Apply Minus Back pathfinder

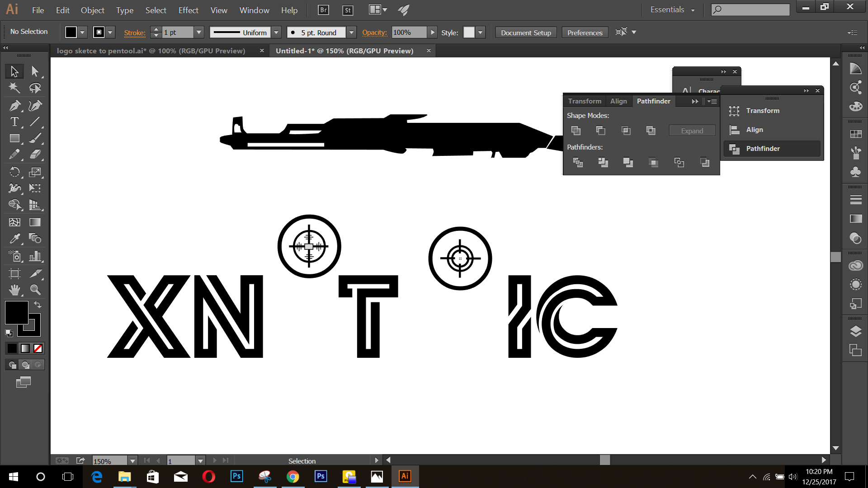[705, 162]
